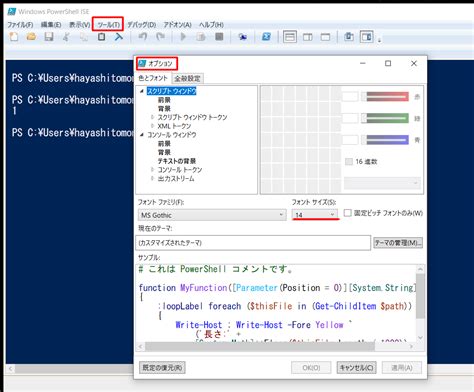Viewport: 474px width, 392px height.
Task: Click the OK(O) button
Action: (311, 368)
